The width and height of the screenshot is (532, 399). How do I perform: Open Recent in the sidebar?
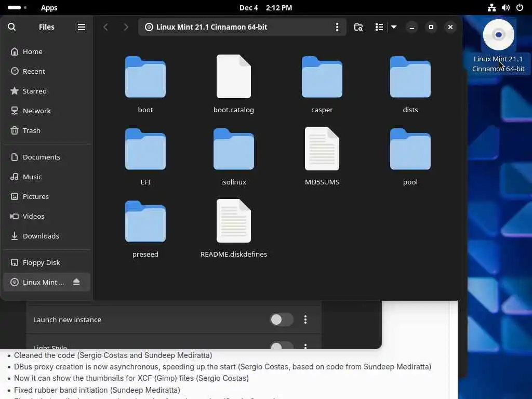click(47, 71)
